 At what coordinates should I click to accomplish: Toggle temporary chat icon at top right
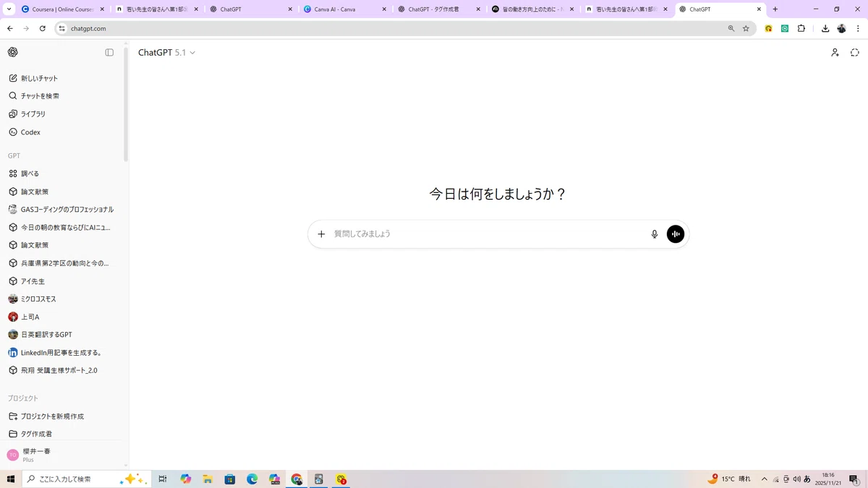click(854, 53)
